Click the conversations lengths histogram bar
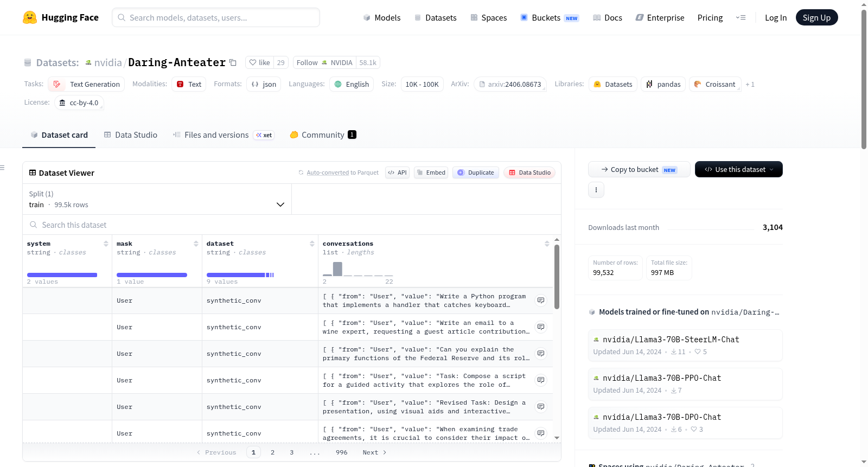 pyautogui.click(x=337, y=268)
